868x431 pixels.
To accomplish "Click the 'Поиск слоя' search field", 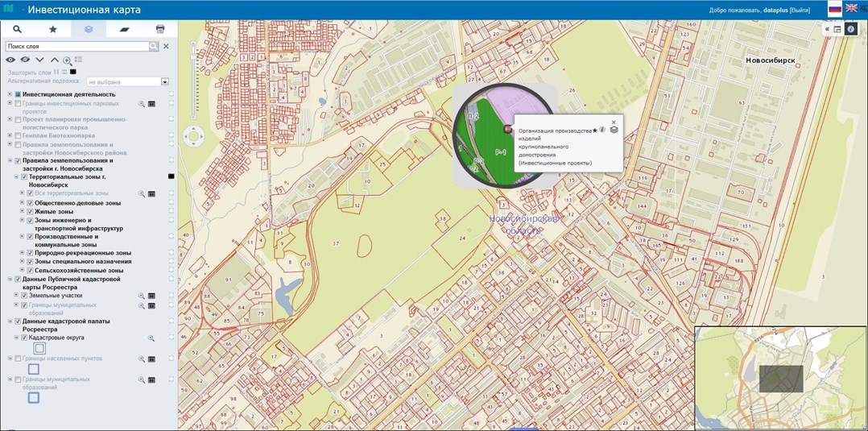I will click(x=77, y=47).
